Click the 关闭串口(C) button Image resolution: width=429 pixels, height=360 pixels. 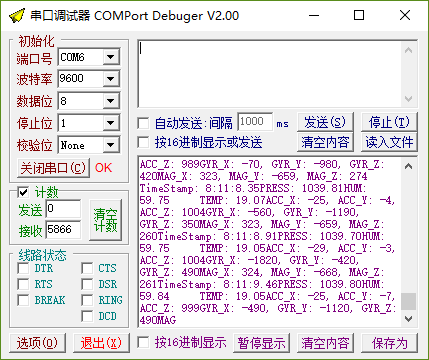(53, 168)
